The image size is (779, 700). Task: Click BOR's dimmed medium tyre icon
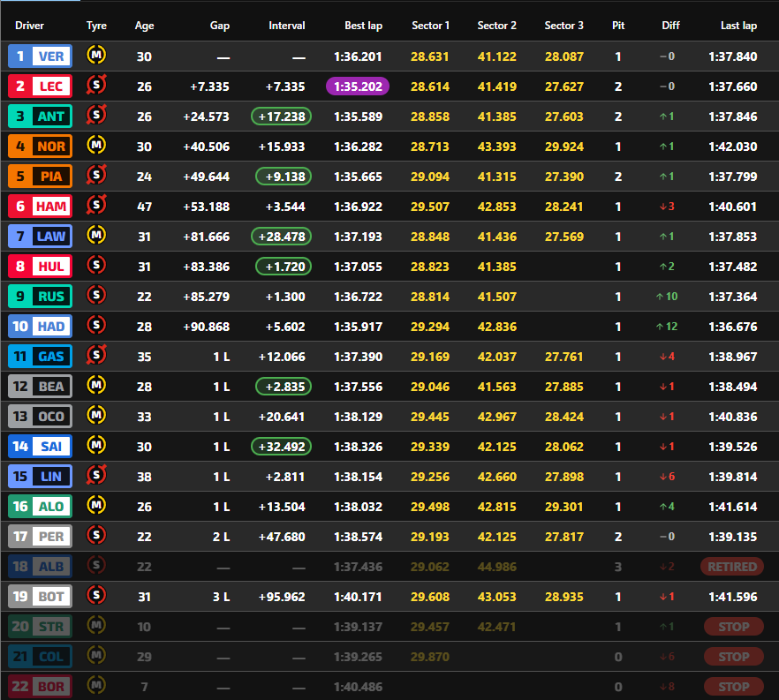(x=96, y=685)
